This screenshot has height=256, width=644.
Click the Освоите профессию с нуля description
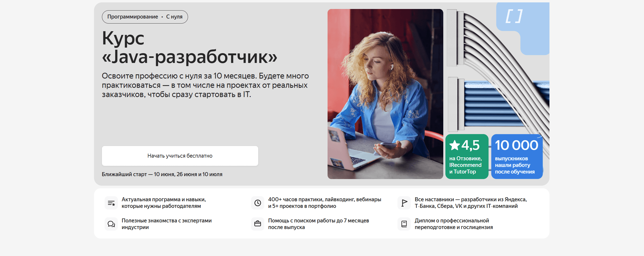coord(205,85)
